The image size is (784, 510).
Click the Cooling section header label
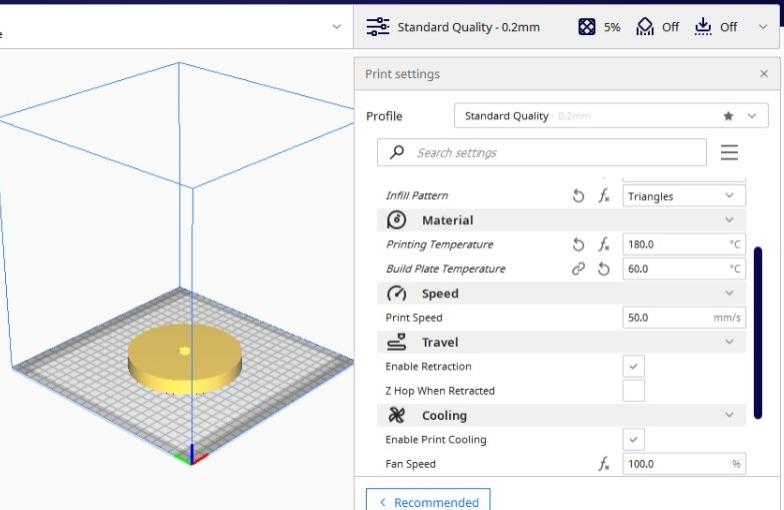pos(444,416)
